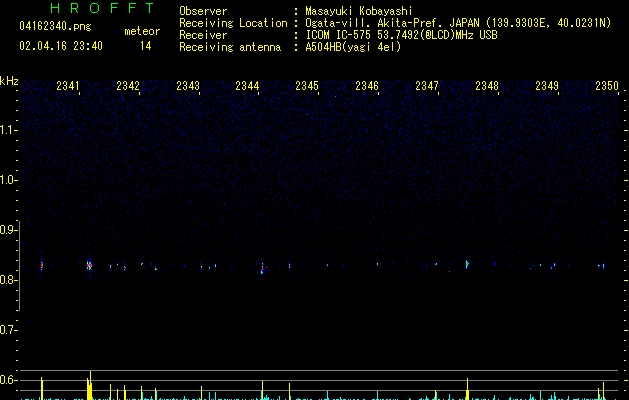Screen dimensions: 629x400
Task: Click the 1.0 kHz axis label
Action: coord(8,180)
